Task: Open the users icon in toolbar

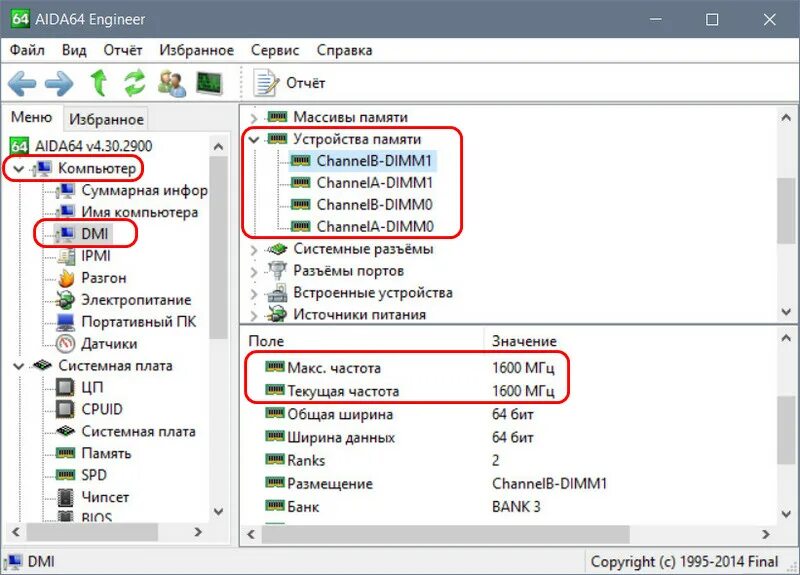Action: pos(172,83)
